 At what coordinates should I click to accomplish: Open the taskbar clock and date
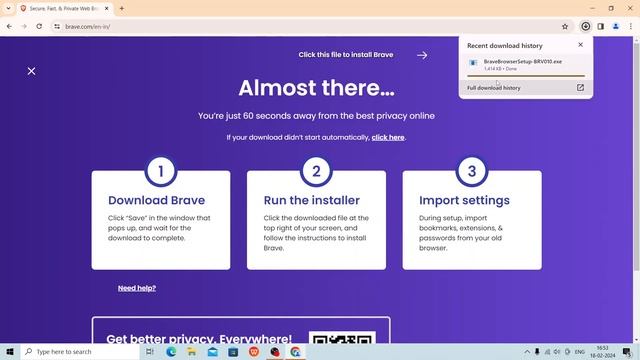[602, 351]
